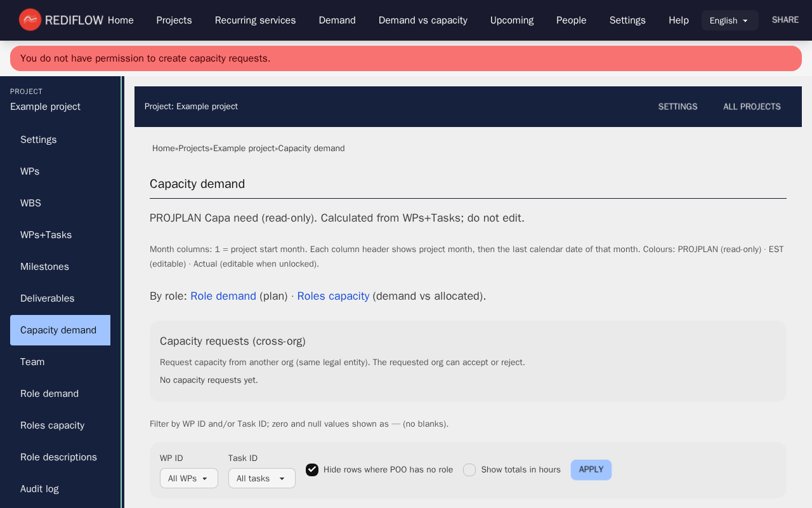
Task: Select Milestones in the sidebar
Action: click(x=44, y=267)
